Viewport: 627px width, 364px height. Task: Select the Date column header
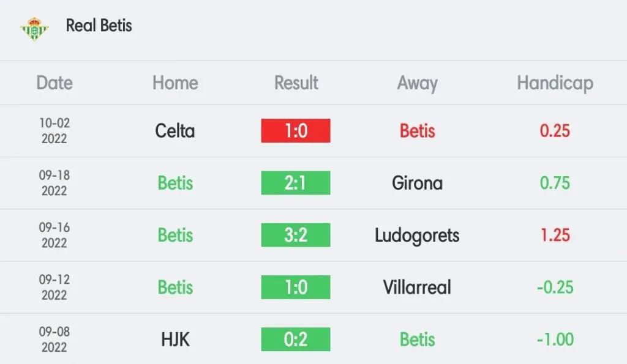coord(54,83)
